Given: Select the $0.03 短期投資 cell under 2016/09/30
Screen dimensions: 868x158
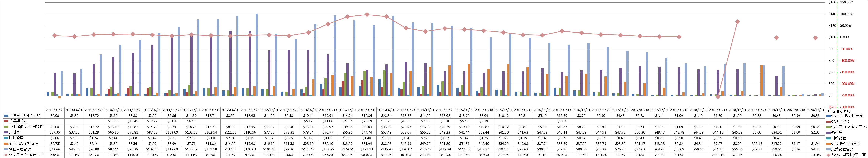Looking at the screenshot, I should click(x=562, y=121).
